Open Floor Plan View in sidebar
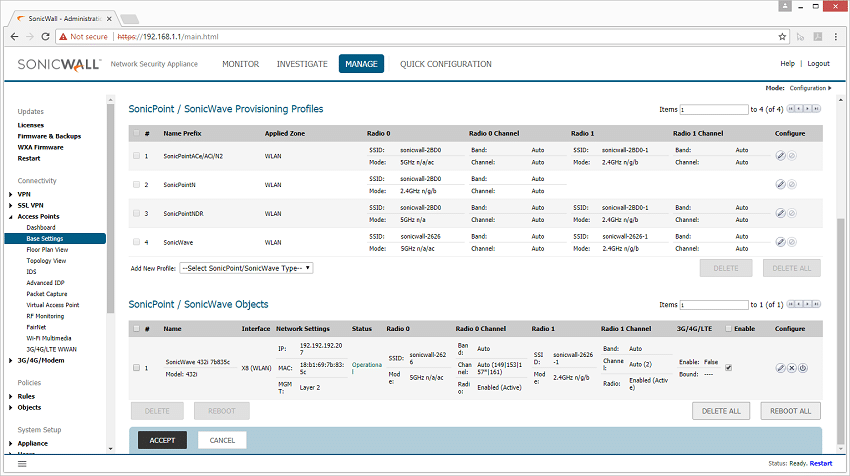This screenshot has width=850, height=476. (47, 249)
